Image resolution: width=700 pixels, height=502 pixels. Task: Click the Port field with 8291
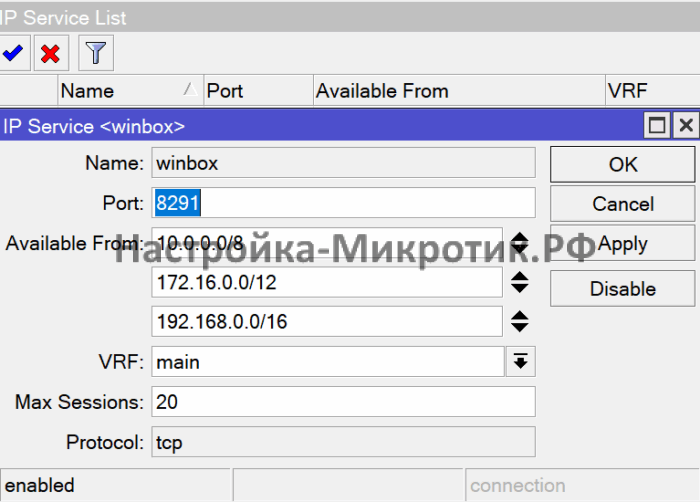coord(343,203)
